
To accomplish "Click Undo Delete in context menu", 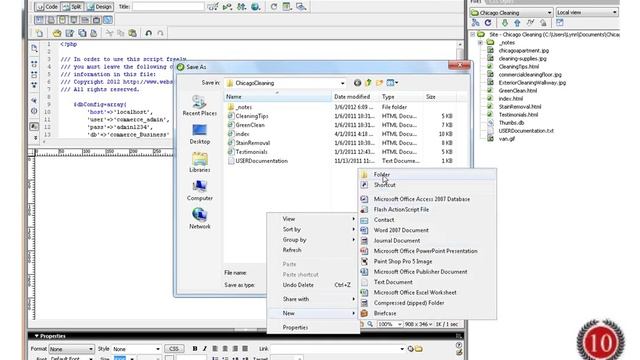I will [313, 285].
